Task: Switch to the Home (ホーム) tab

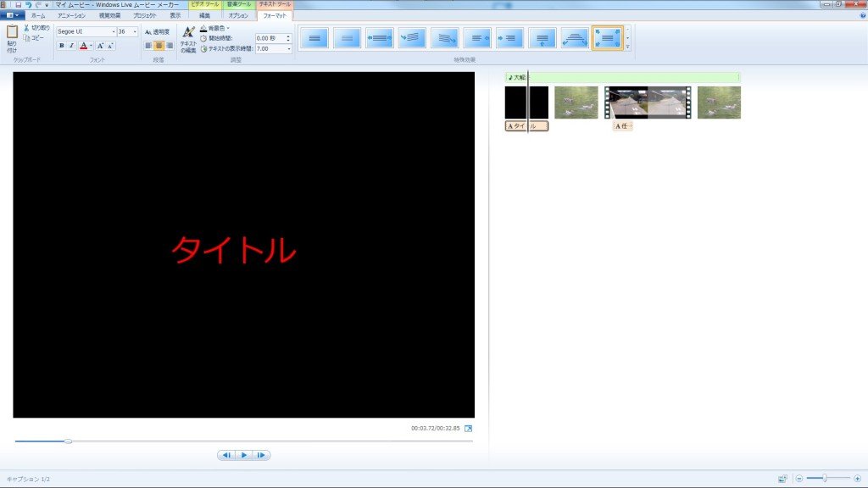Action: click(38, 15)
